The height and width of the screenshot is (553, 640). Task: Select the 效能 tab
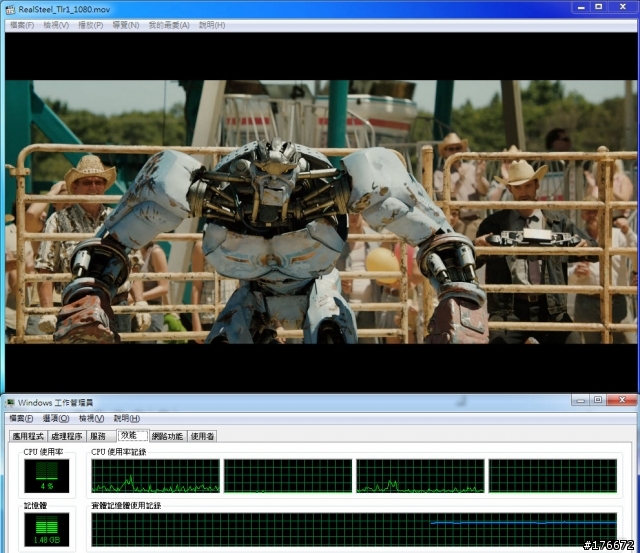pos(132,435)
